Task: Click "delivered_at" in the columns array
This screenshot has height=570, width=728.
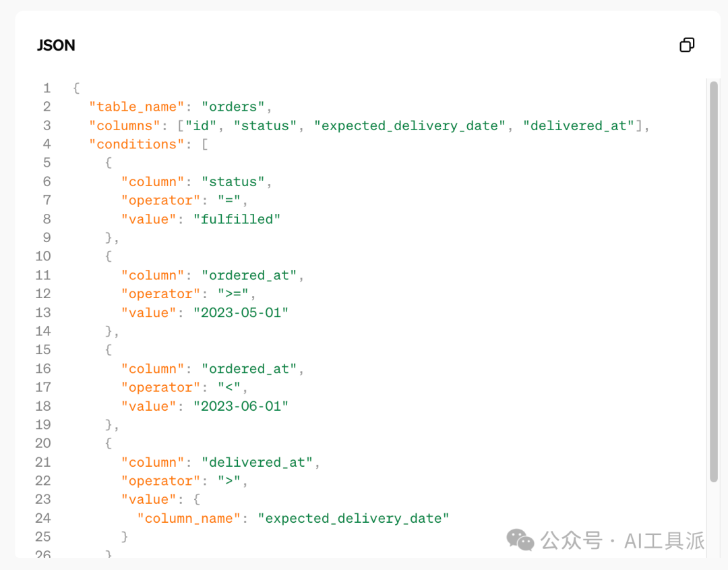Action: [x=578, y=125]
